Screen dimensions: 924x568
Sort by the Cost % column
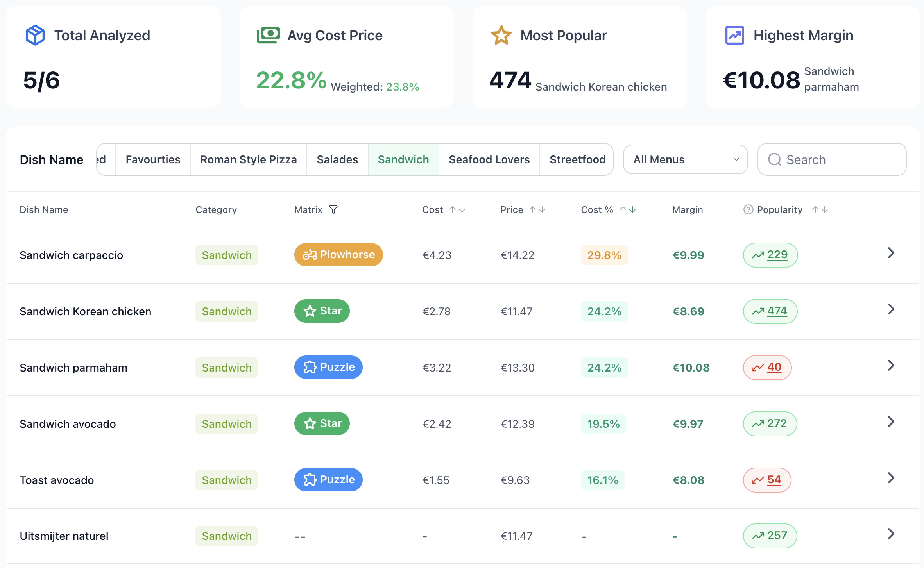(x=628, y=210)
